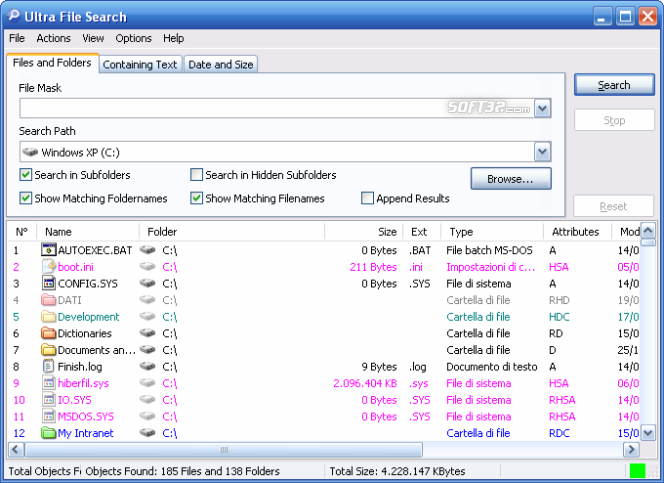
Task: Click the drive icon in Finish.log row
Action: click(x=148, y=366)
